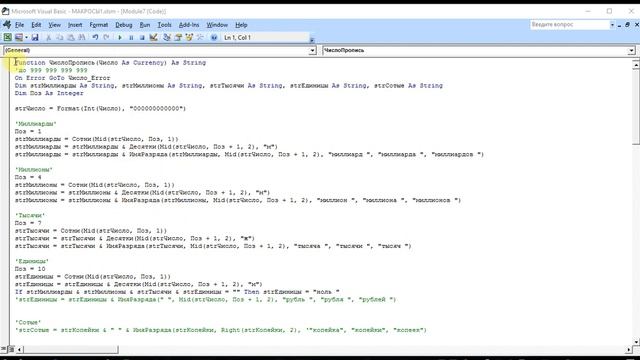Click the Toolbox icon
The width and height of the screenshot is (640, 360).
pos(200,38)
